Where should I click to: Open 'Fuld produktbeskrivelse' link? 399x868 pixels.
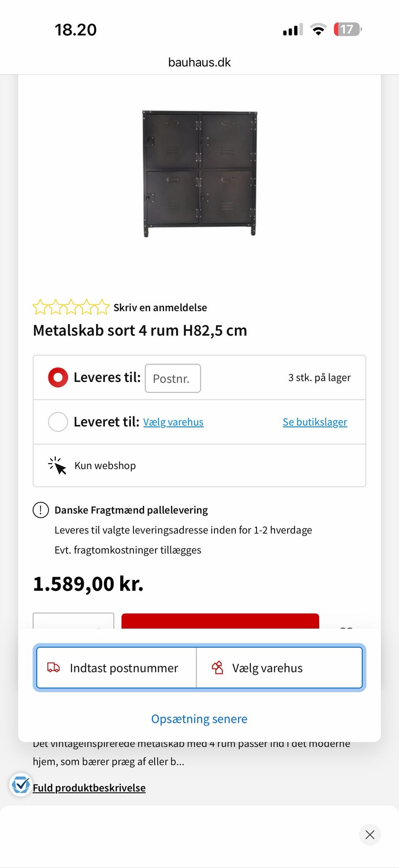point(89,788)
